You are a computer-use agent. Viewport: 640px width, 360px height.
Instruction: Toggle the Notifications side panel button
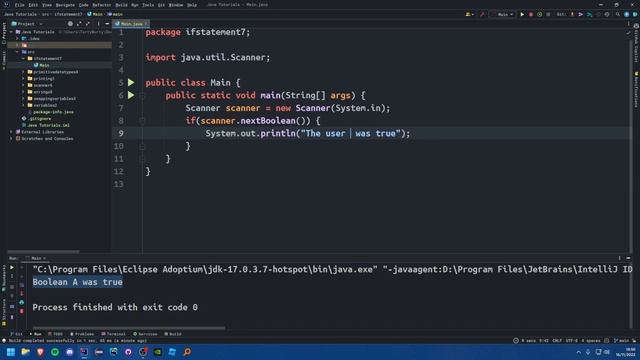[x=636, y=90]
